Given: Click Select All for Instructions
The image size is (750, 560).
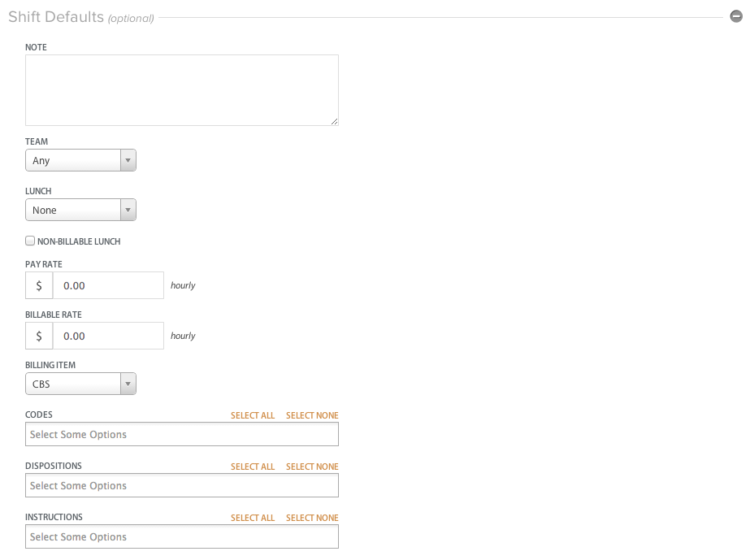Looking at the screenshot, I should [x=253, y=518].
